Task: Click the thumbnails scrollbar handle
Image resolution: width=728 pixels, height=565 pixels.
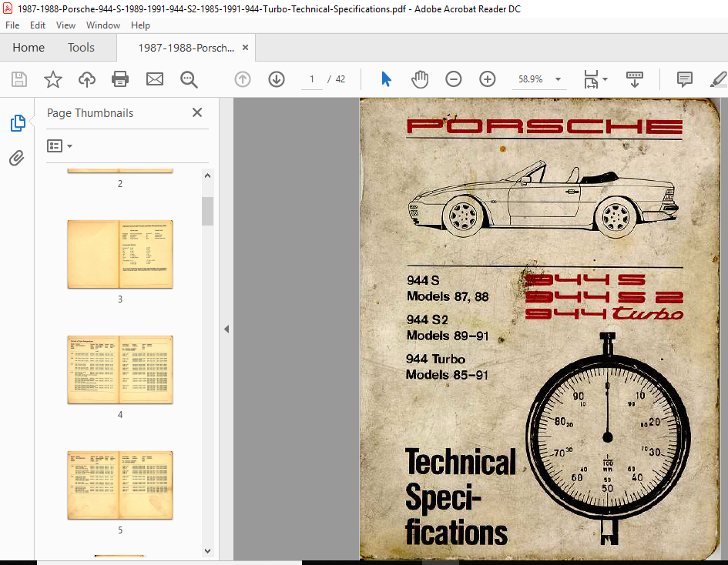Action: coord(207,211)
